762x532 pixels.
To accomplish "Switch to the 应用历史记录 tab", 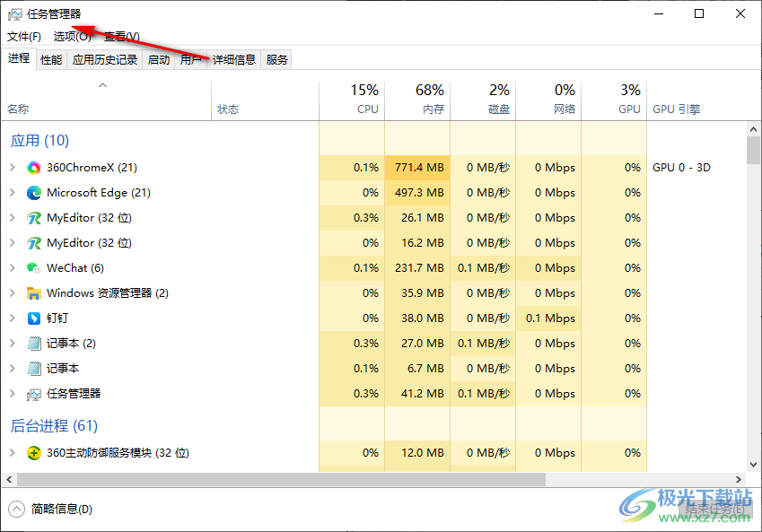I will click(x=105, y=60).
